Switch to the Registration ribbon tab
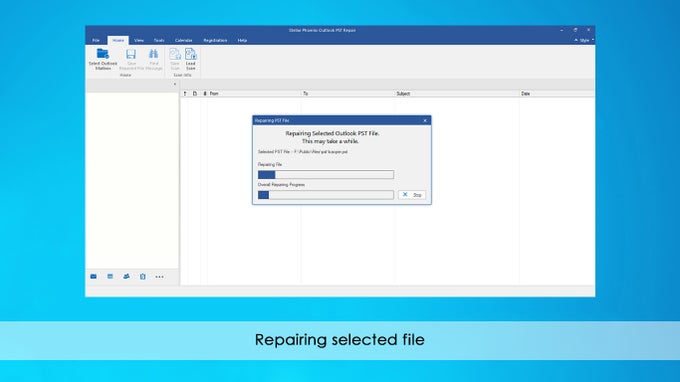This screenshot has width=680, height=382. 215,40
